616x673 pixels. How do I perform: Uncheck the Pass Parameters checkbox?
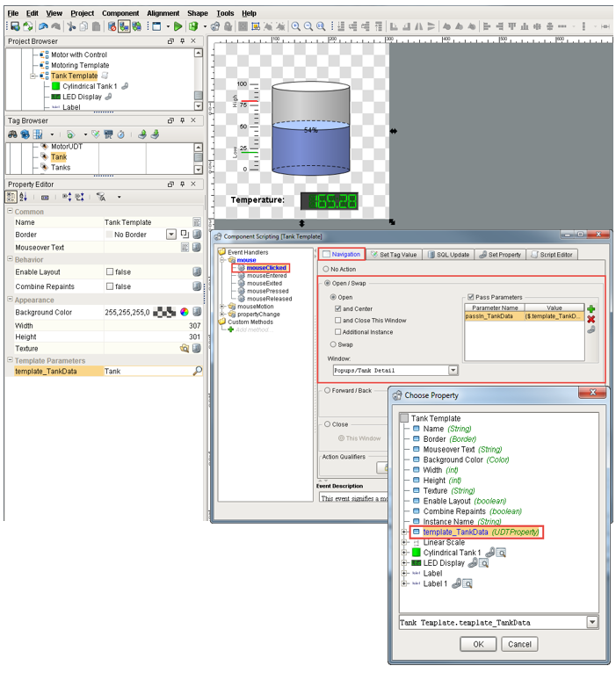click(470, 297)
